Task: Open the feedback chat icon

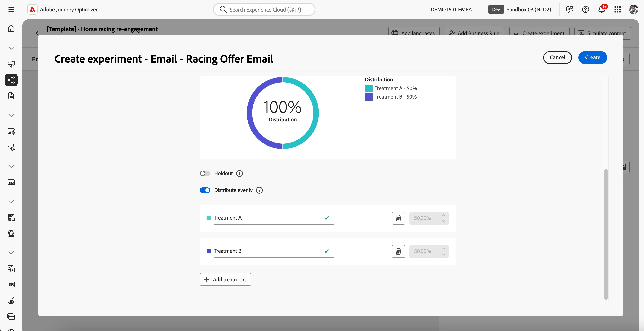Action: pos(569,9)
